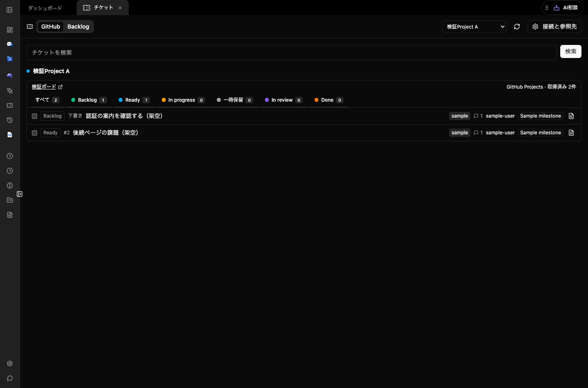Open the blue folder with person icon
Viewport: 588px width, 388px height.
click(10, 59)
